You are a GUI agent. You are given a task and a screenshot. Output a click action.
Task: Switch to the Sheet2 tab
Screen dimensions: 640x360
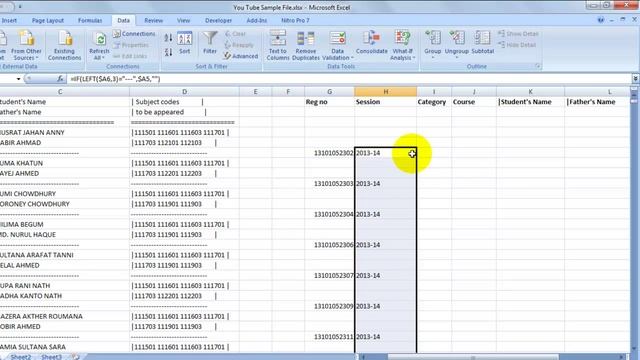(x=20, y=357)
